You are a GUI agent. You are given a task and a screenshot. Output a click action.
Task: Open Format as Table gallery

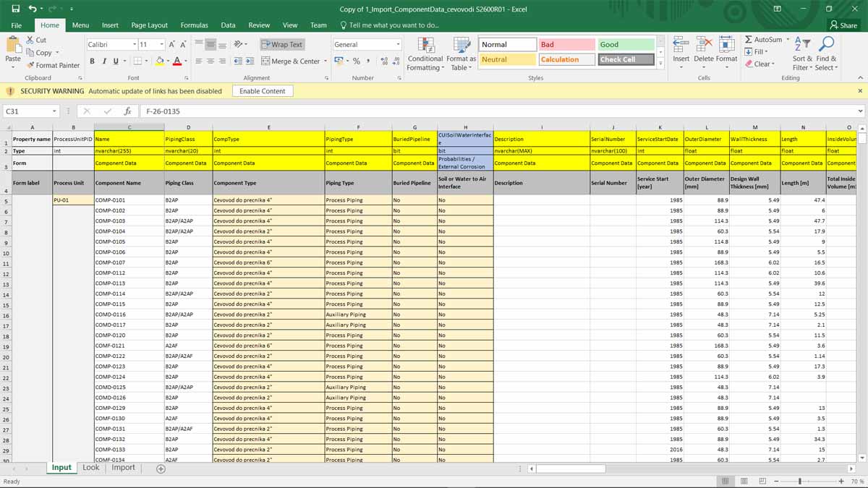click(x=461, y=53)
